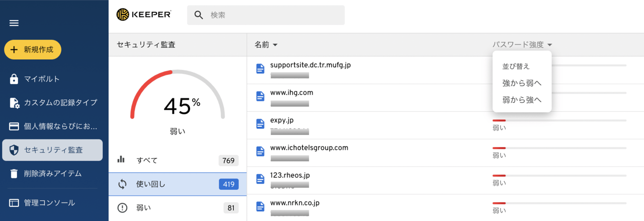Open the www.nrkn.co.jp record

[x=295, y=203]
